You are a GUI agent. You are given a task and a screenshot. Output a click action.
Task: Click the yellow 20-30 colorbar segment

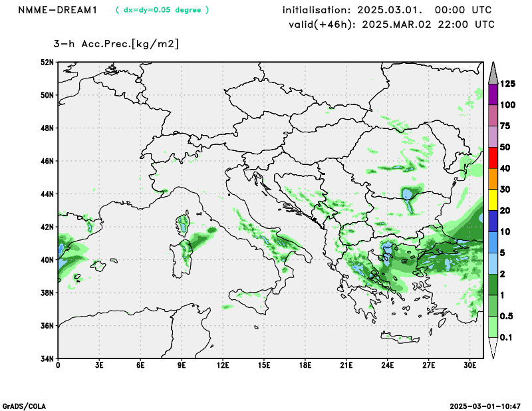(493, 200)
